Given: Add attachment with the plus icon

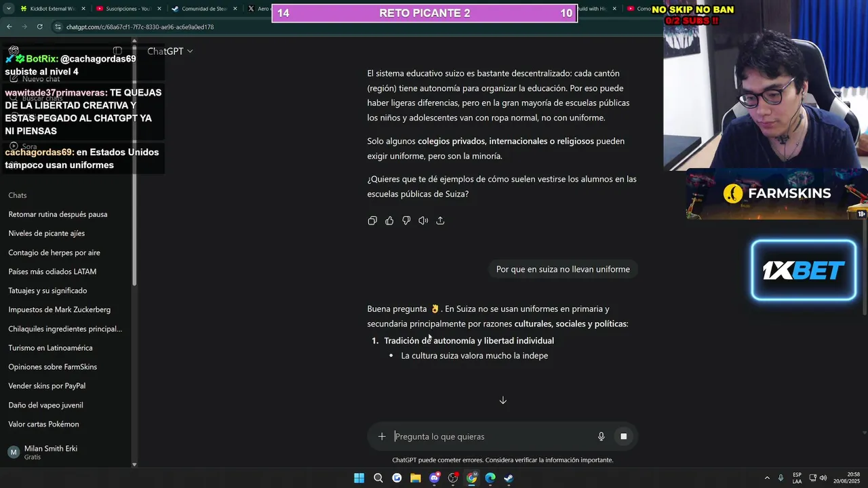Looking at the screenshot, I should pos(382,436).
